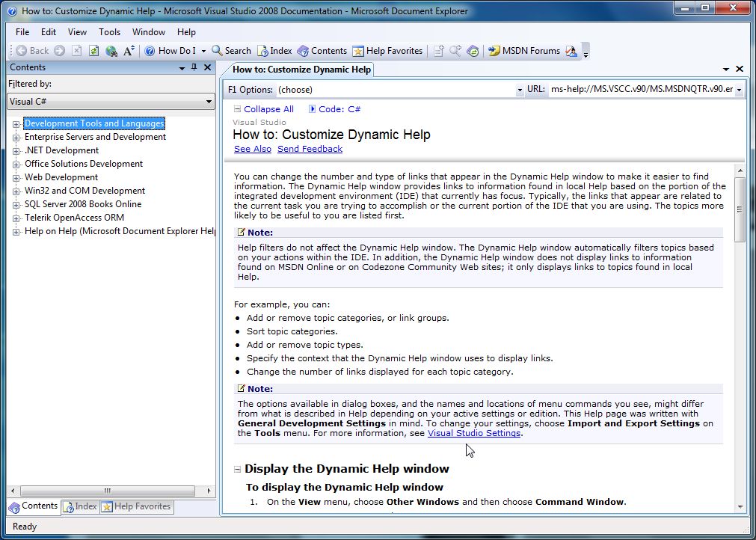Switch to the Help Favorites bottom tab

pos(136,507)
